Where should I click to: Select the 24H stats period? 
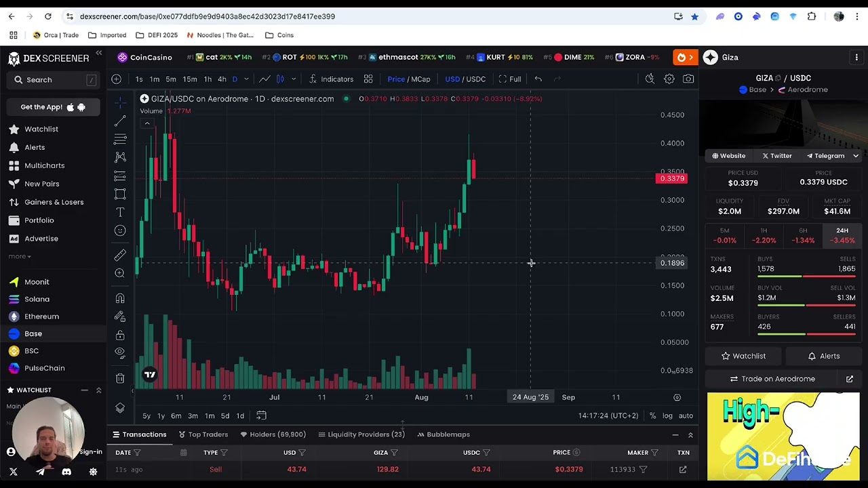click(x=842, y=236)
